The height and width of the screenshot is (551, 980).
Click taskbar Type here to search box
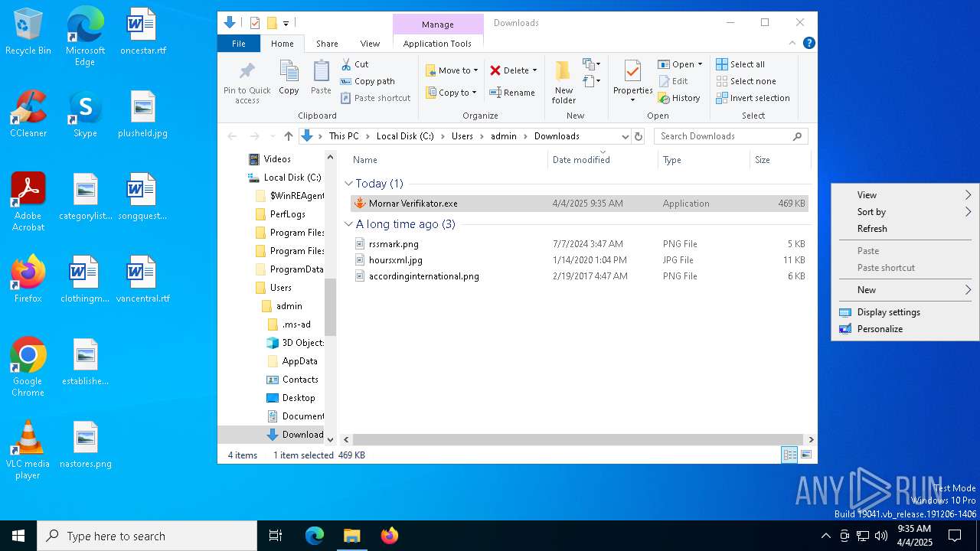147,536
